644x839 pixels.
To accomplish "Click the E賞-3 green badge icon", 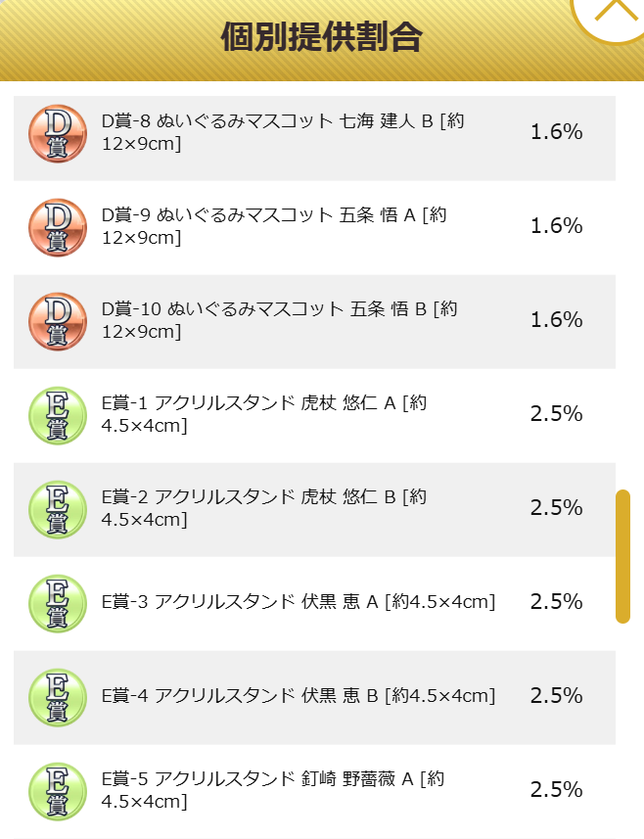I will click(x=57, y=604).
